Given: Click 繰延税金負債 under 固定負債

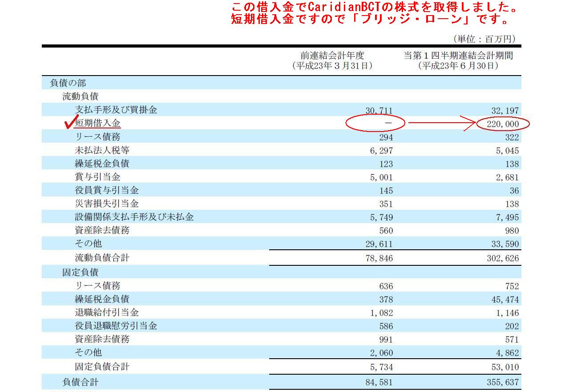Looking at the screenshot, I should click(102, 299).
